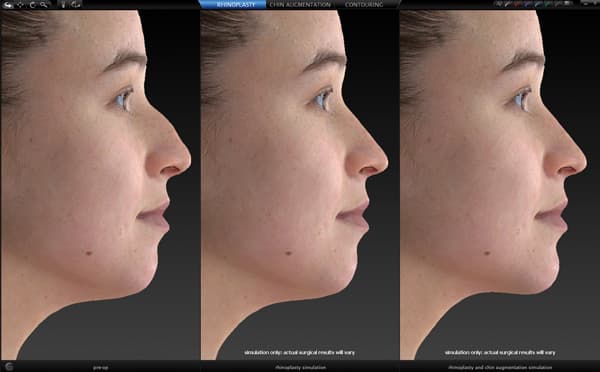The height and width of the screenshot is (372, 600).
Task: Click the logo icon in bottom-left corner
Action: click(9, 366)
